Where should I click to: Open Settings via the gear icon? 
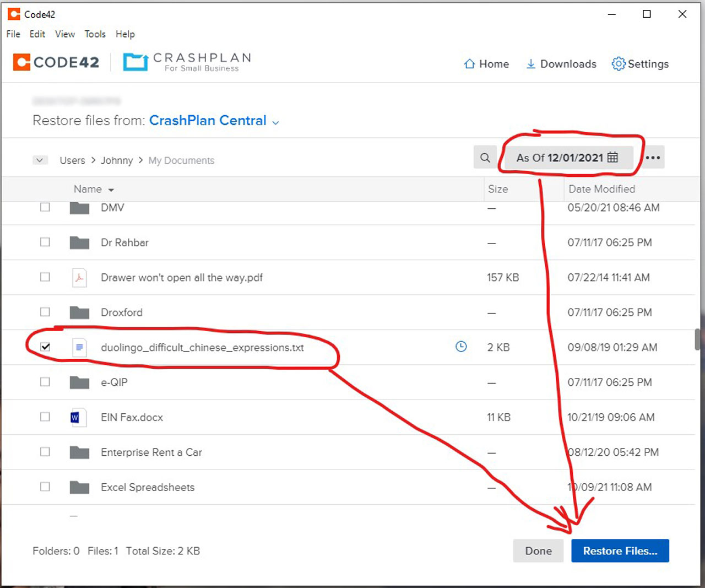coord(618,64)
